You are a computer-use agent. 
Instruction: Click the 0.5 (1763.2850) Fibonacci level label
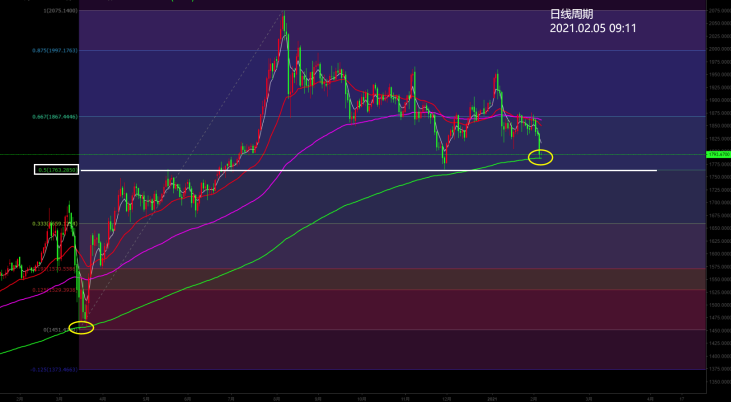(x=56, y=170)
